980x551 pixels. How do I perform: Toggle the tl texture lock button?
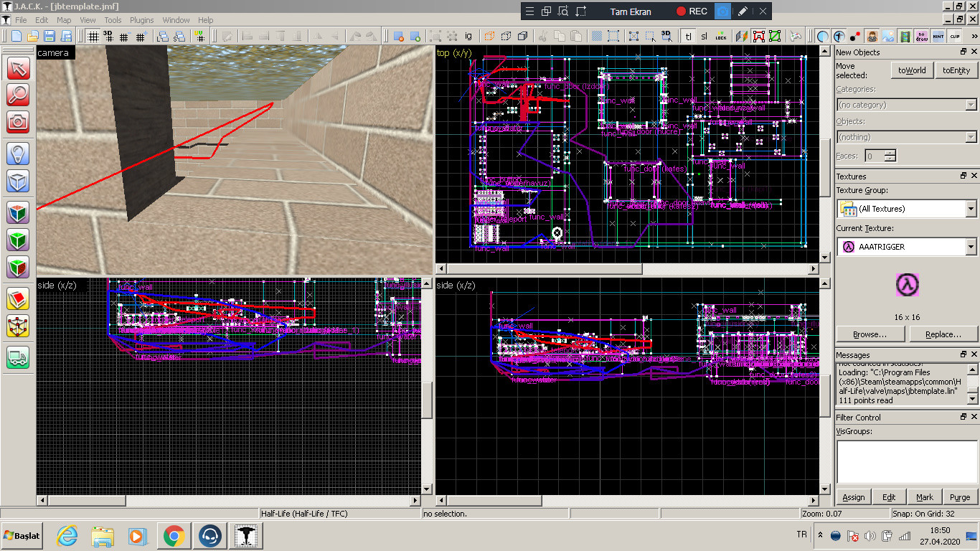tap(688, 36)
